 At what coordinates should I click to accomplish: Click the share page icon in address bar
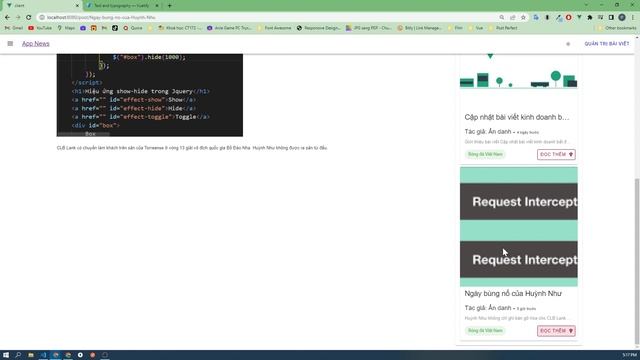click(513, 18)
